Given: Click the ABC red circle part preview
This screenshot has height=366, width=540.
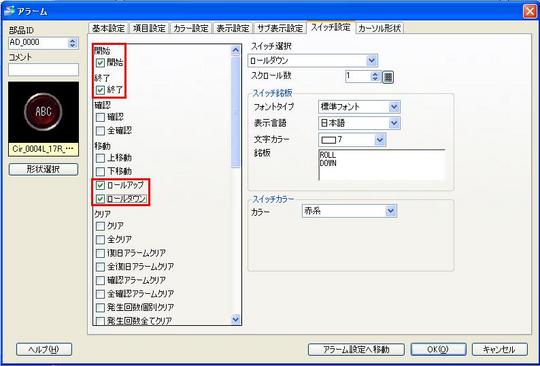Looking at the screenshot, I should (x=43, y=112).
